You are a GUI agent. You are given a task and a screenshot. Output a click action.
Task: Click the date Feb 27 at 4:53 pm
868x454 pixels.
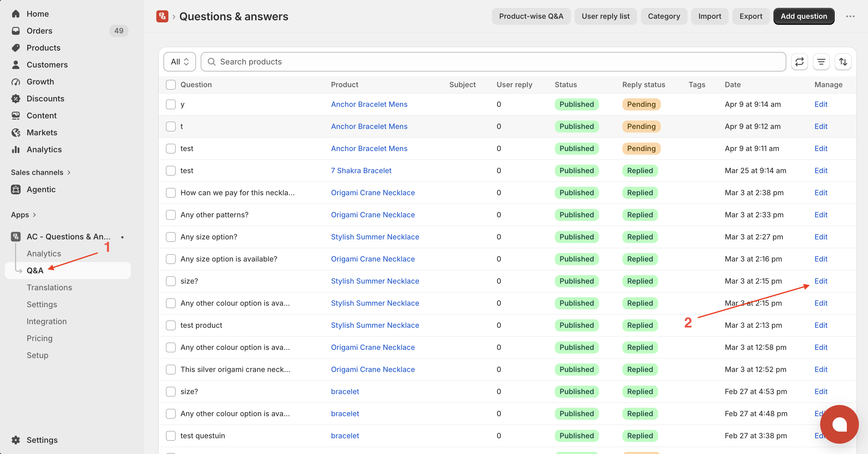(x=756, y=391)
